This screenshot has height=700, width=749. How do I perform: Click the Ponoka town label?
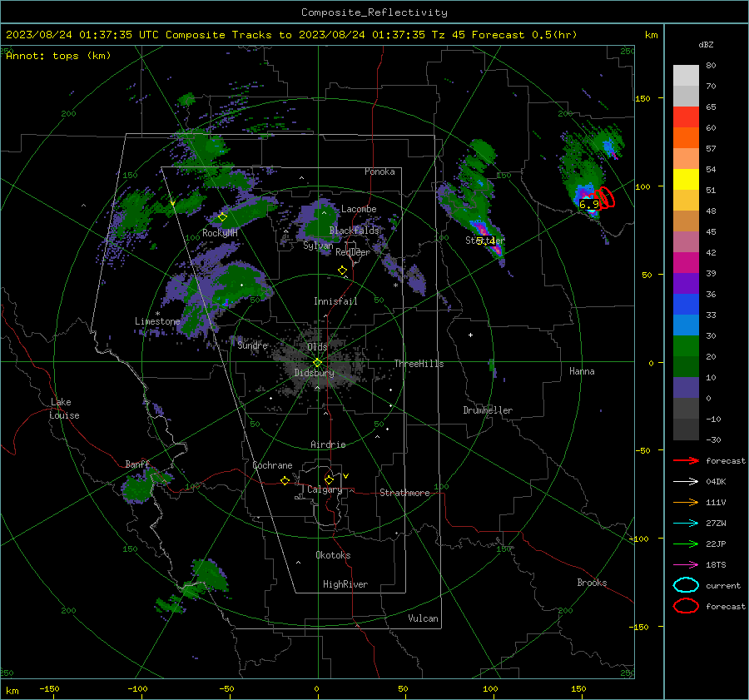coord(379,171)
